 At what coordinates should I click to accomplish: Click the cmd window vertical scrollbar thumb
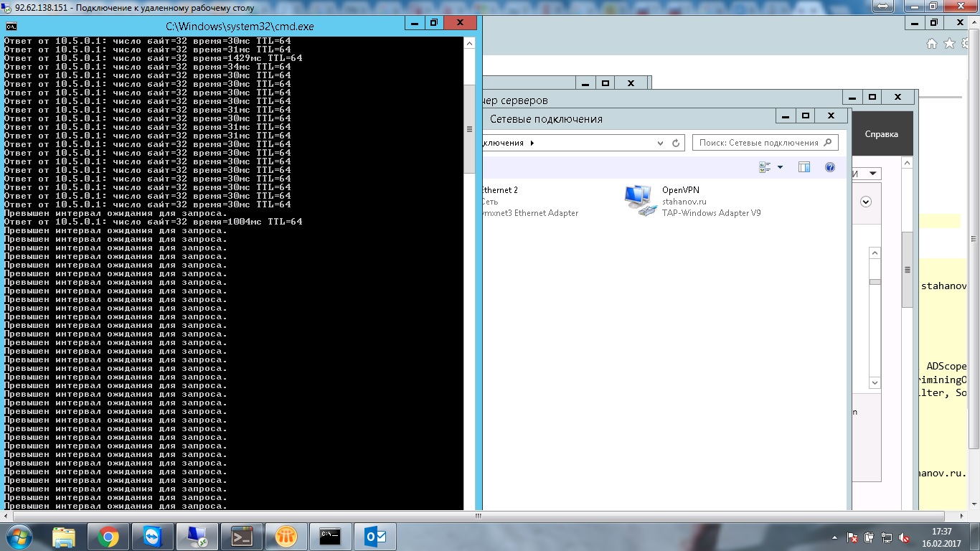(469, 129)
